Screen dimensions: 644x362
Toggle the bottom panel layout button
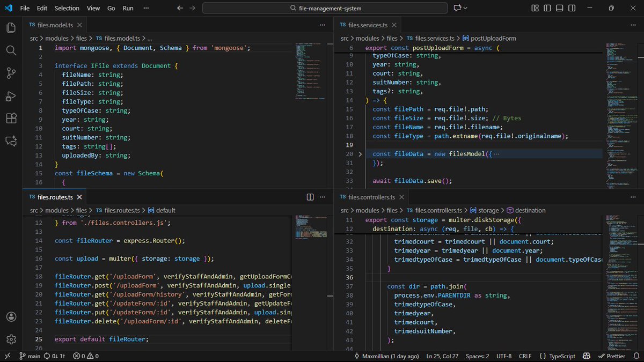(x=559, y=8)
